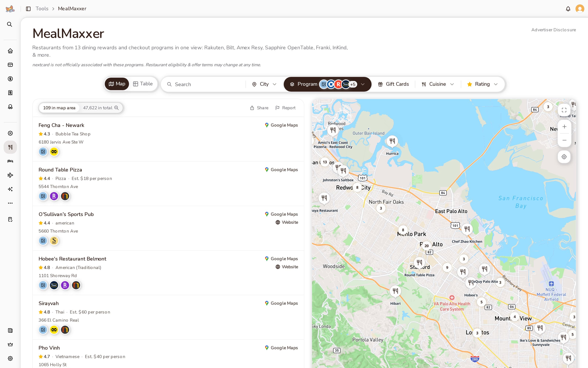The image size is (588, 368).
Task: Select the dining utensils sidebar icon
Action: 10,147
